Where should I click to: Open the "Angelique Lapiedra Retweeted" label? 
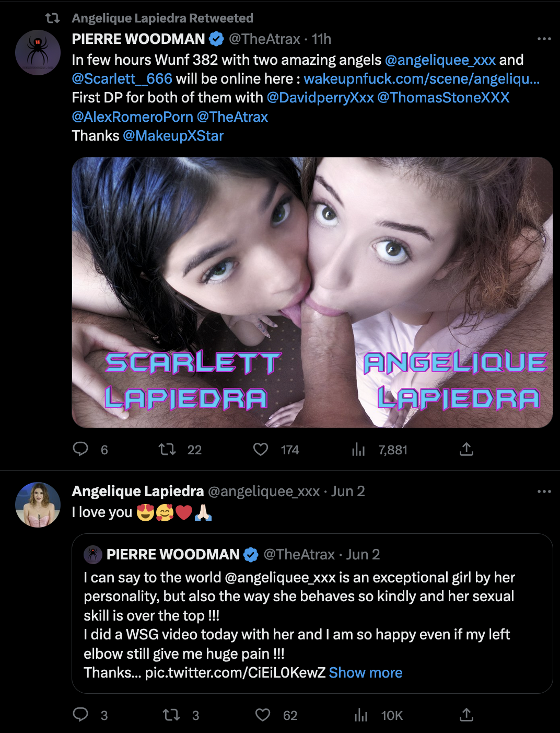pos(162,18)
